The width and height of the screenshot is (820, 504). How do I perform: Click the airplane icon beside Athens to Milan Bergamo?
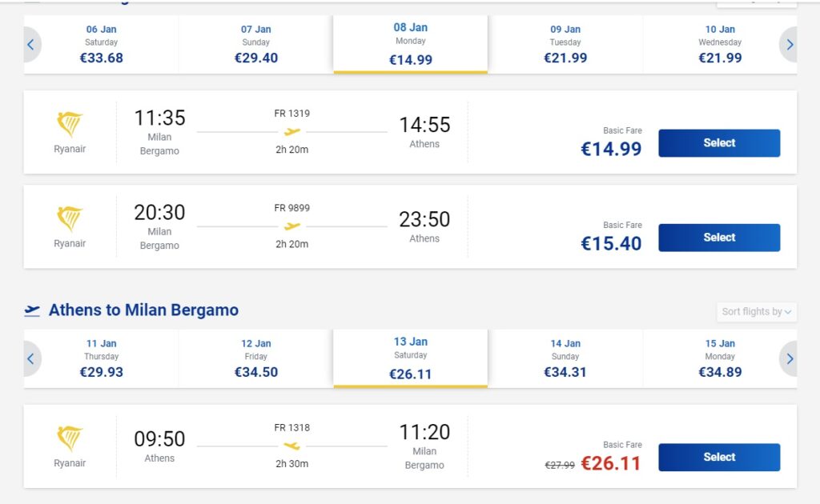(32, 310)
